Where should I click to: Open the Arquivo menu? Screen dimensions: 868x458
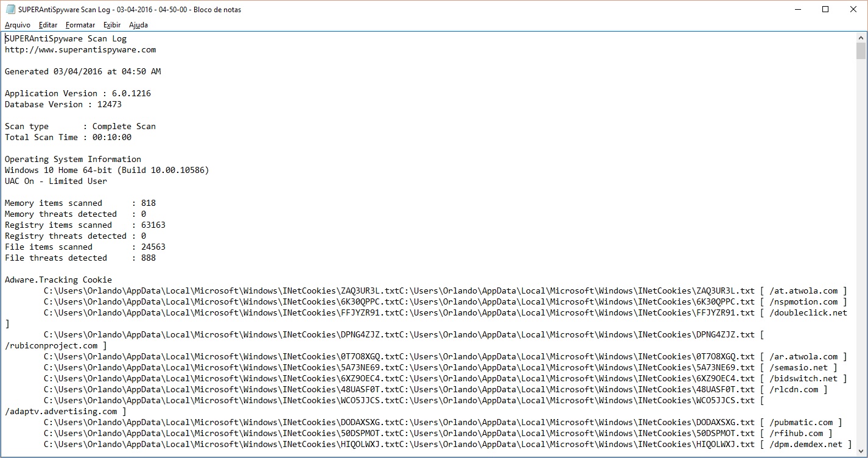pos(18,25)
